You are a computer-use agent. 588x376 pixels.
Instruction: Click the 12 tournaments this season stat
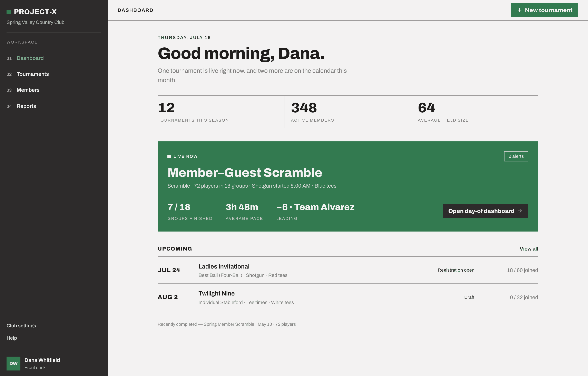(x=220, y=112)
